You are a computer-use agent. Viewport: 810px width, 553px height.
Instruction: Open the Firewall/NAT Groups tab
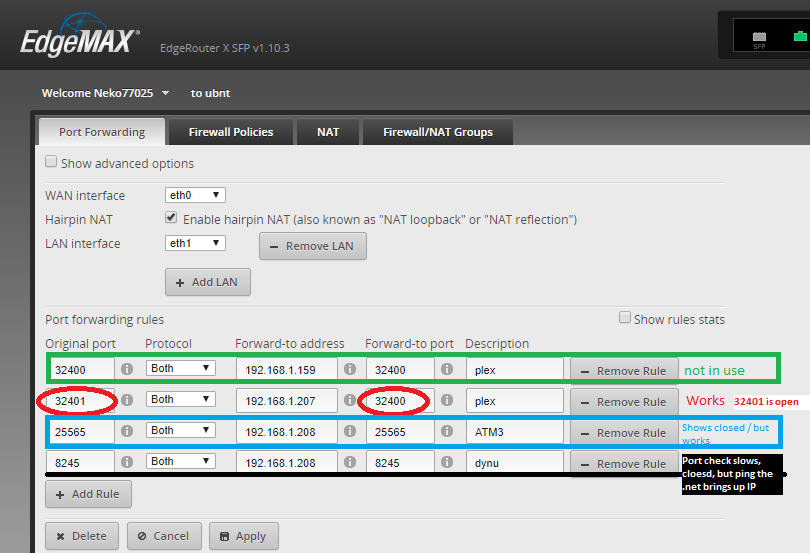[439, 131]
